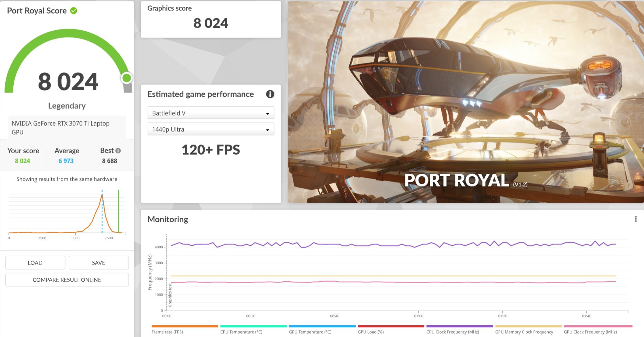Click the Best score 8 688
644x337 pixels.
(110, 161)
